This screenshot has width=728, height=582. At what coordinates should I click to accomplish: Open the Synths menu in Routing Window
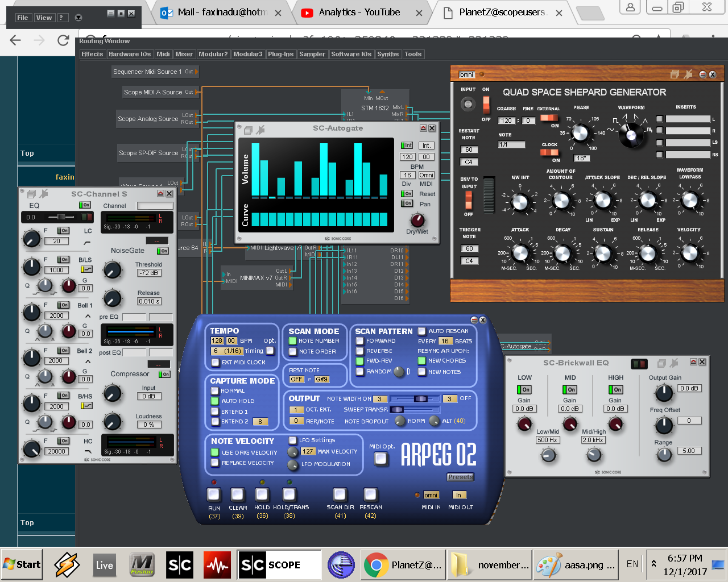point(387,55)
